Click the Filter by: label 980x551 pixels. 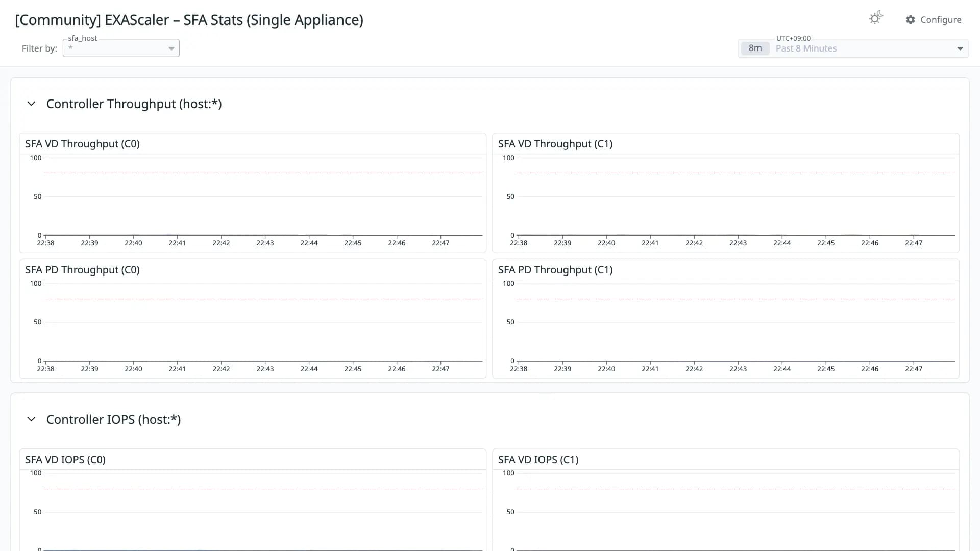coord(39,48)
